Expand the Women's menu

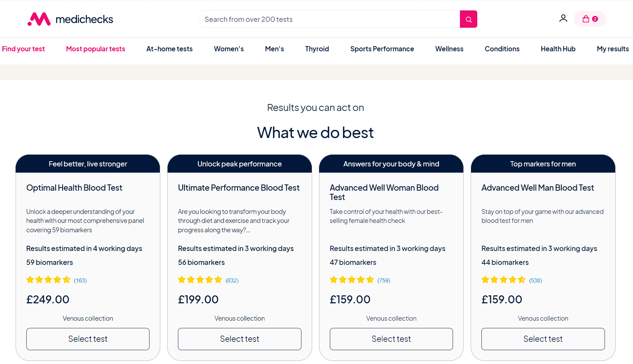pos(229,49)
